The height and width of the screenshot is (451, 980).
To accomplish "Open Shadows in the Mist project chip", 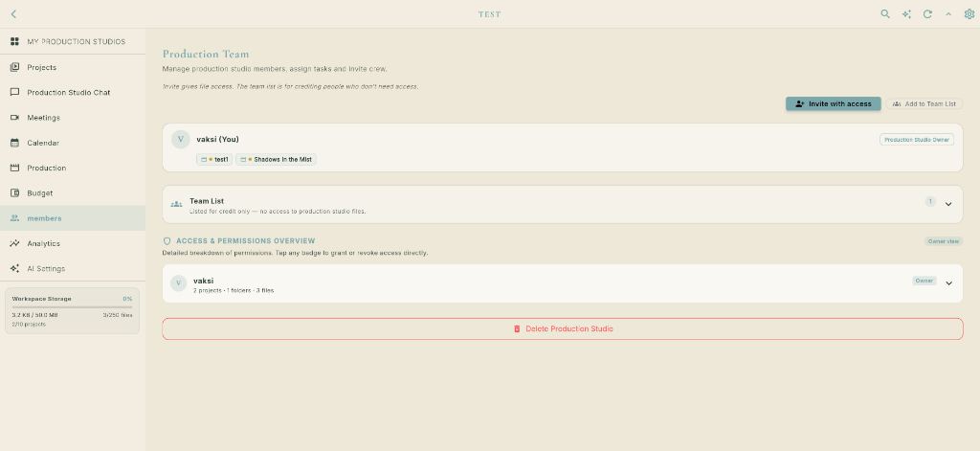I will click(277, 160).
